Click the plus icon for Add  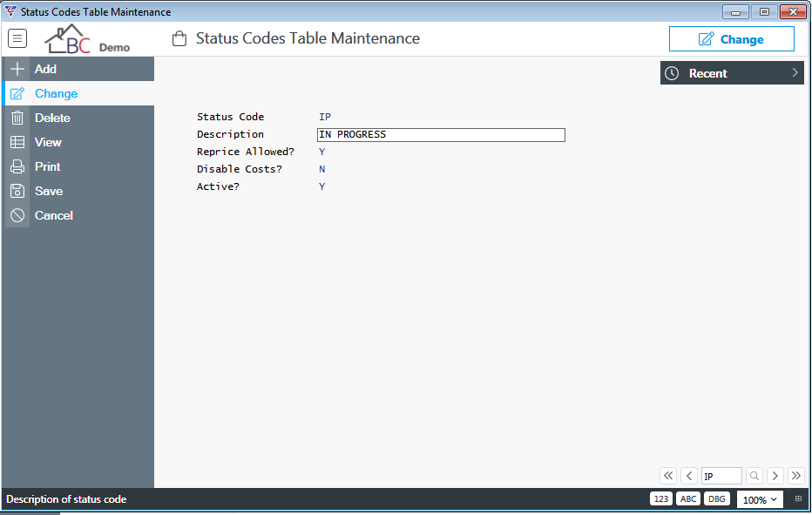(17, 69)
